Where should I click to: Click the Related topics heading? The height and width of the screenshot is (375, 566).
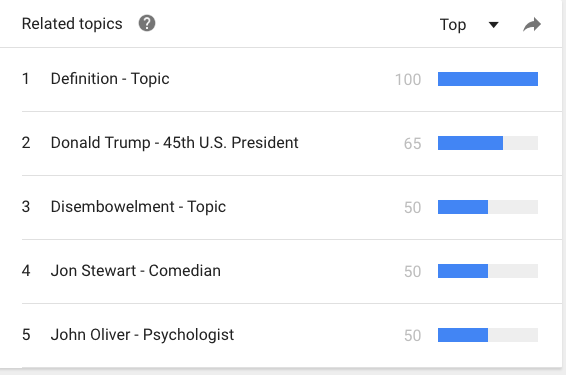click(72, 24)
